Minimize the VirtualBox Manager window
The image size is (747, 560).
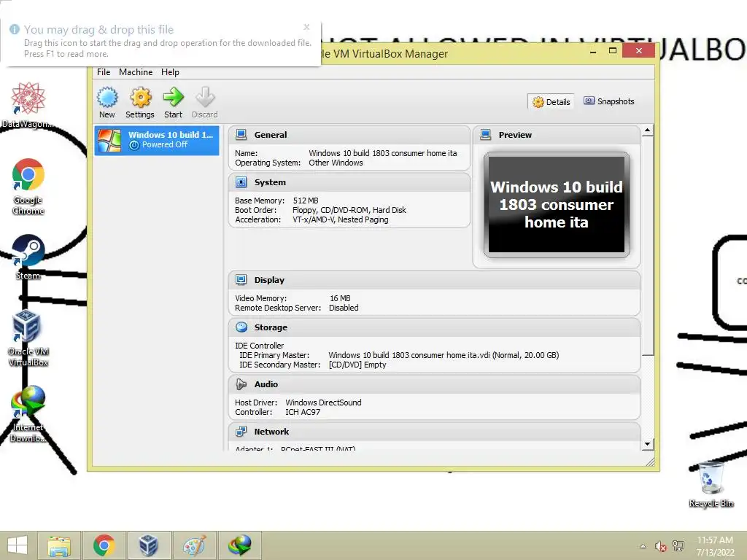pos(593,52)
